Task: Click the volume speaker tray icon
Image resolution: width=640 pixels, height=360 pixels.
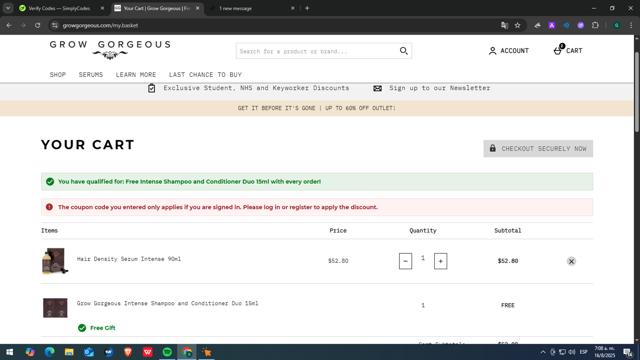Action: 572,352
